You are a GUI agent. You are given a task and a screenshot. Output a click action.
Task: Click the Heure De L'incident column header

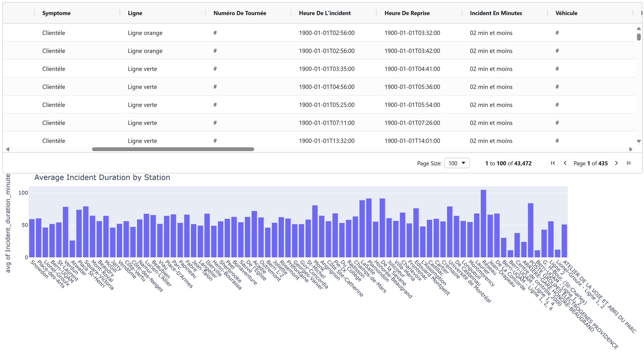[x=325, y=13]
